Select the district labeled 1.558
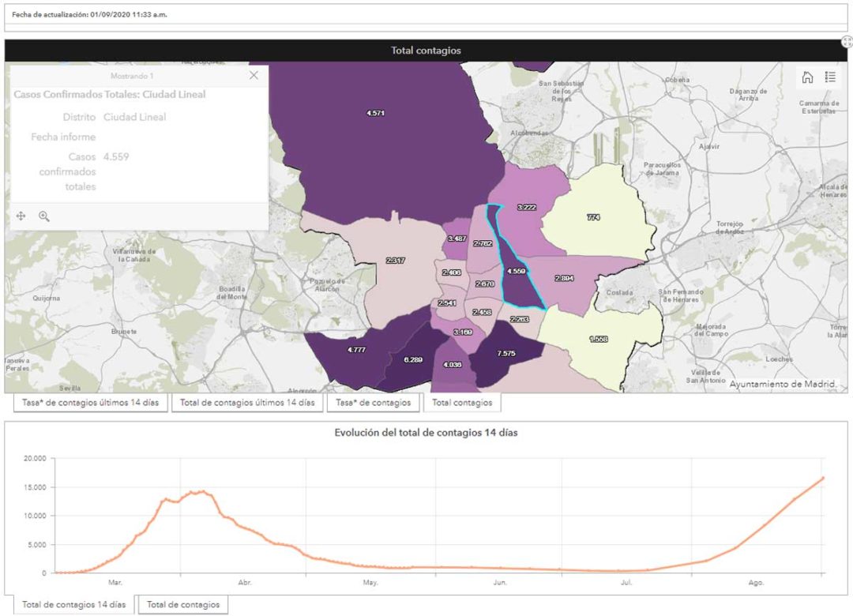The width and height of the screenshot is (853, 616). point(599,339)
